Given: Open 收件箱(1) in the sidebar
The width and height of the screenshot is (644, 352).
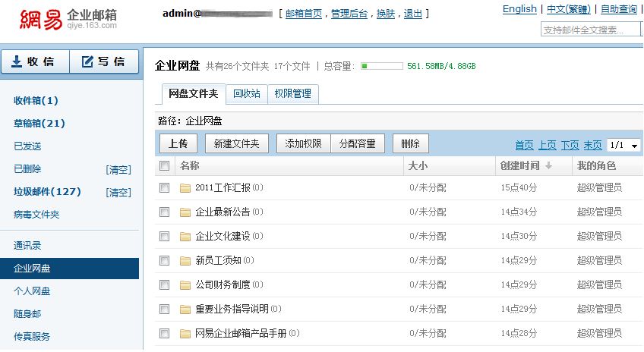Looking at the screenshot, I should (36, 100).
